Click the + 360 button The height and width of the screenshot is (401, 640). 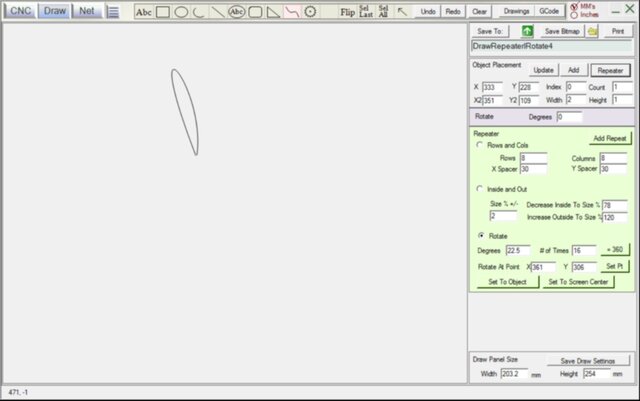(614, 250)
